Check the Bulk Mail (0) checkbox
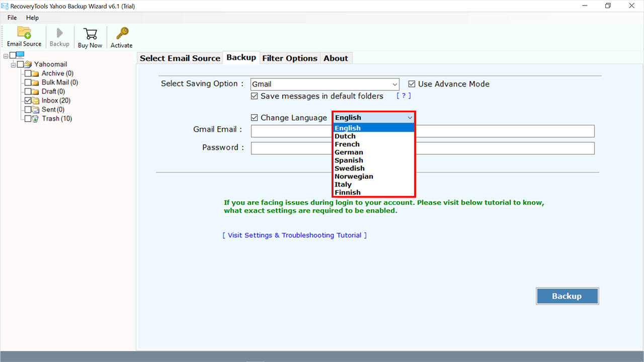Viewport: 644px width, 362px height. 28,82
